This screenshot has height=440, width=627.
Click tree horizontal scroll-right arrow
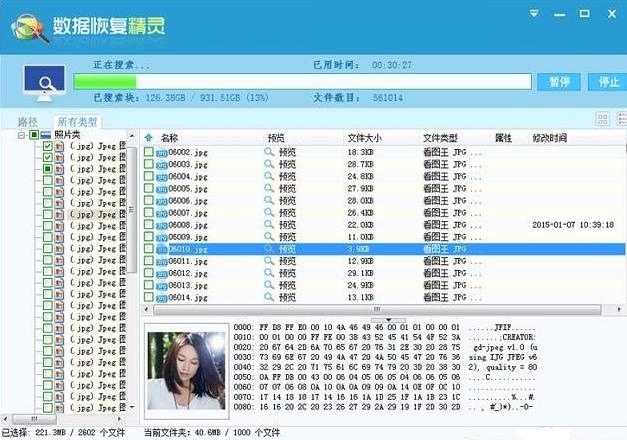click(119, 419)
